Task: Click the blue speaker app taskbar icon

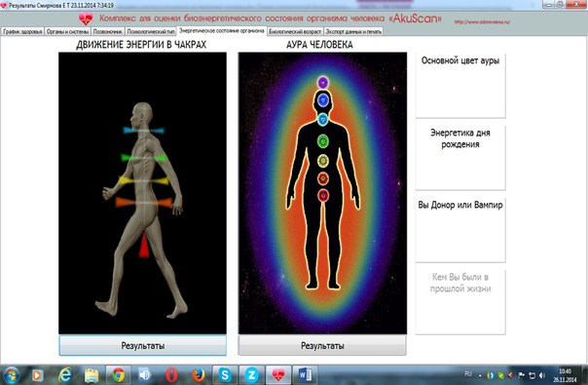Action: coord(145,375)
